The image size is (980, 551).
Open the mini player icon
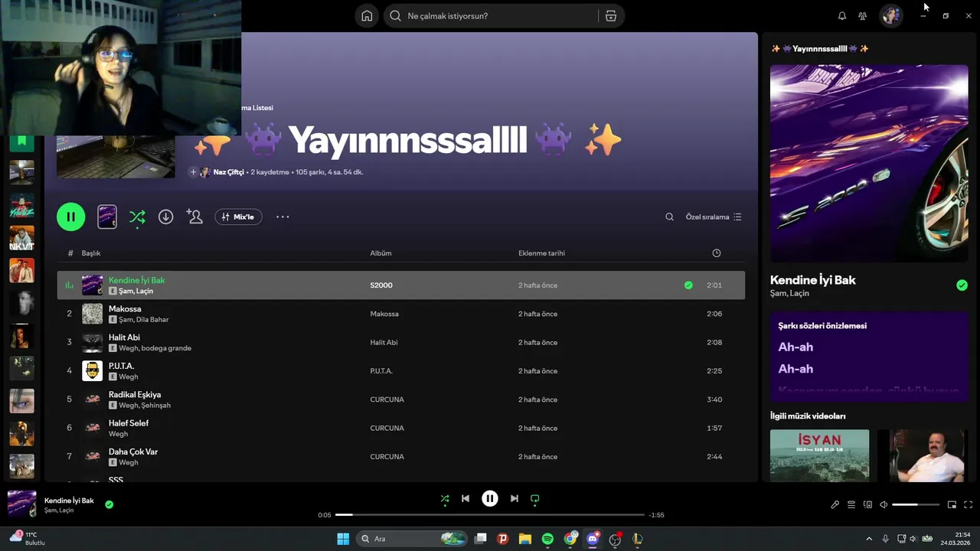tap(952, 505)
